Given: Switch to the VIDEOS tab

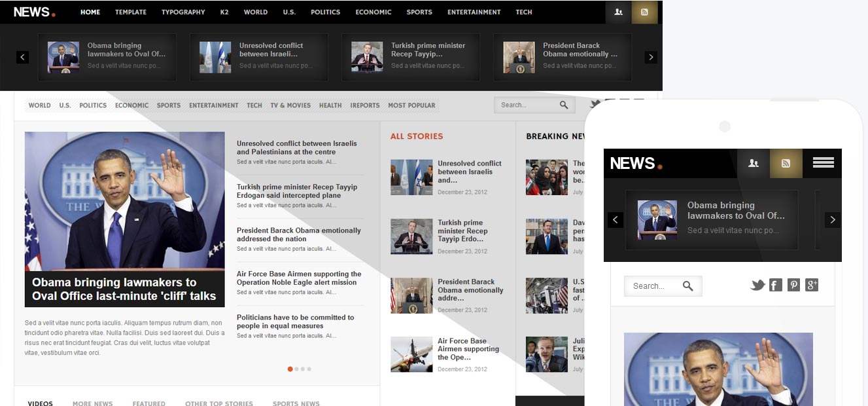Looking at the screenshot, I should tap(41, 403).
